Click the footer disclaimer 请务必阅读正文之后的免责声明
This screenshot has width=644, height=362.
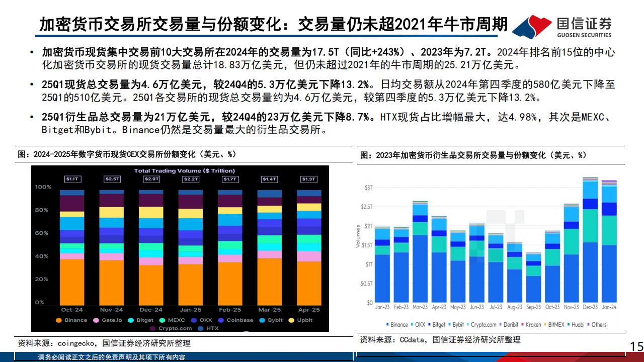click(111, 357)
